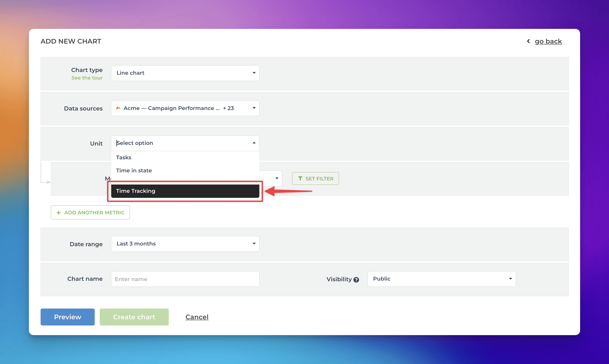Click the plus icon on Add Another Metric
Viewport: 609px width, 364px height.
(x=58, y=213)
